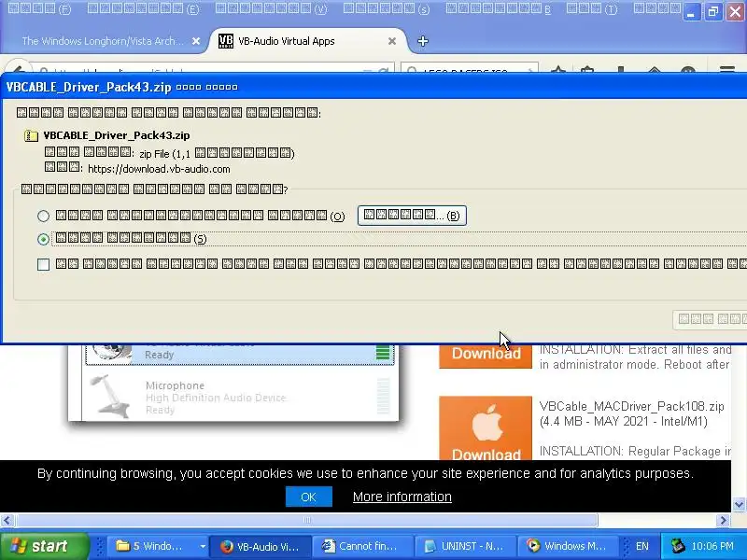Accept cookies with the OK button
The image size is (747, 560).
point(309,497)
